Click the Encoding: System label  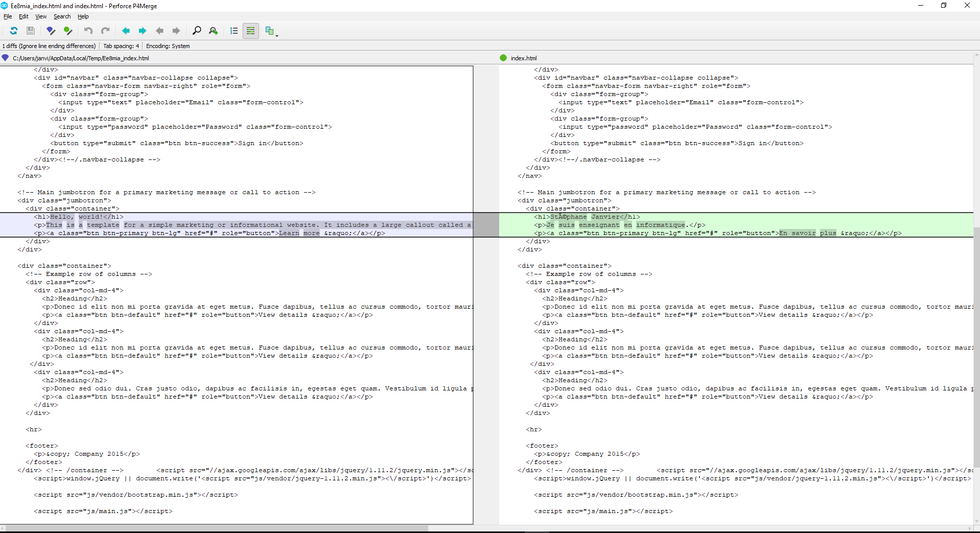[x=168, y=46]
